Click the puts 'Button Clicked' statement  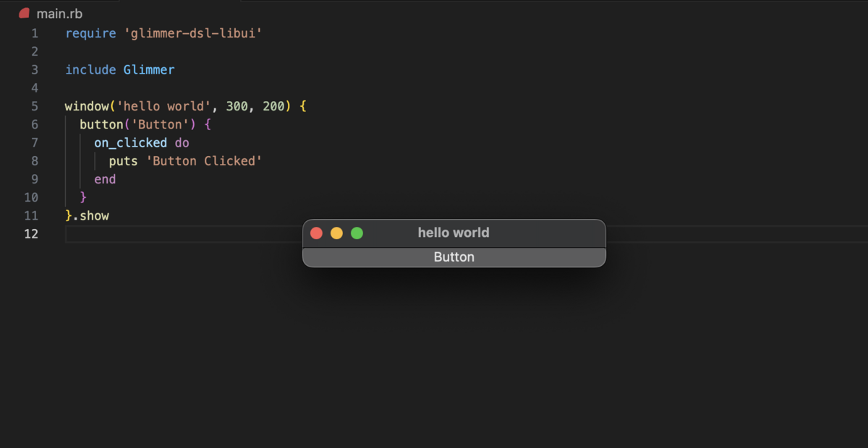[x=184, y=160]
